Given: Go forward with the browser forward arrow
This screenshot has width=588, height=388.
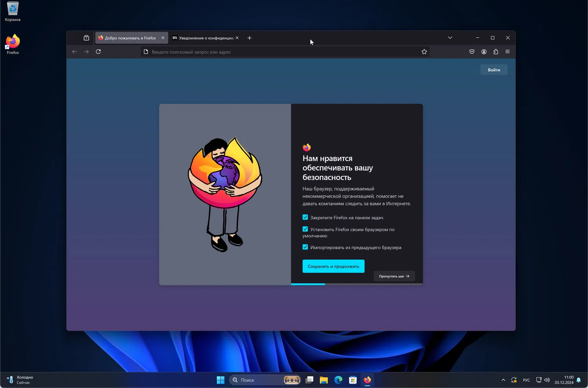Looking at the screenshot, I should pyautogui.click(x=86, y=52).
